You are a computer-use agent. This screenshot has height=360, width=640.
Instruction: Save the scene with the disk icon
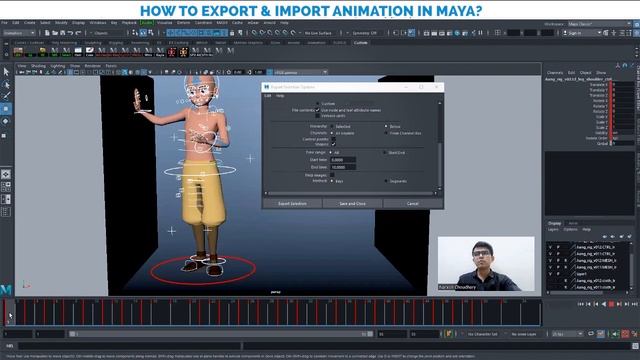coord(62,33)
